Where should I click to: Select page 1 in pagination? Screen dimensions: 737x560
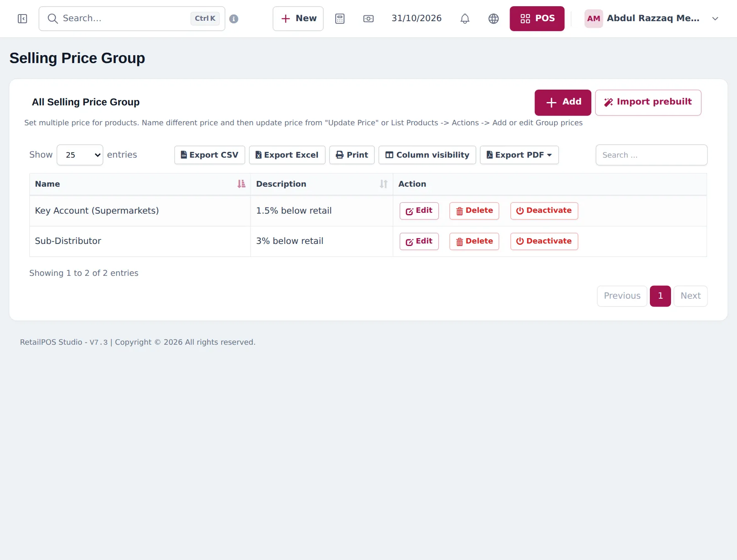pos(660,296)
